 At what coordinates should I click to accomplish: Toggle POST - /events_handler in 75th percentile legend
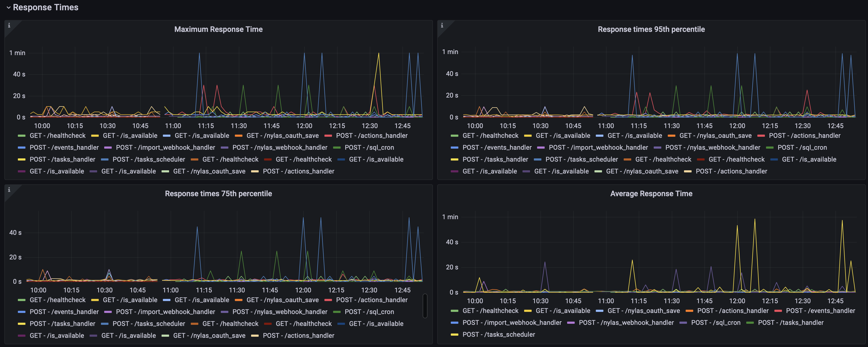click(x=64, y=312)
